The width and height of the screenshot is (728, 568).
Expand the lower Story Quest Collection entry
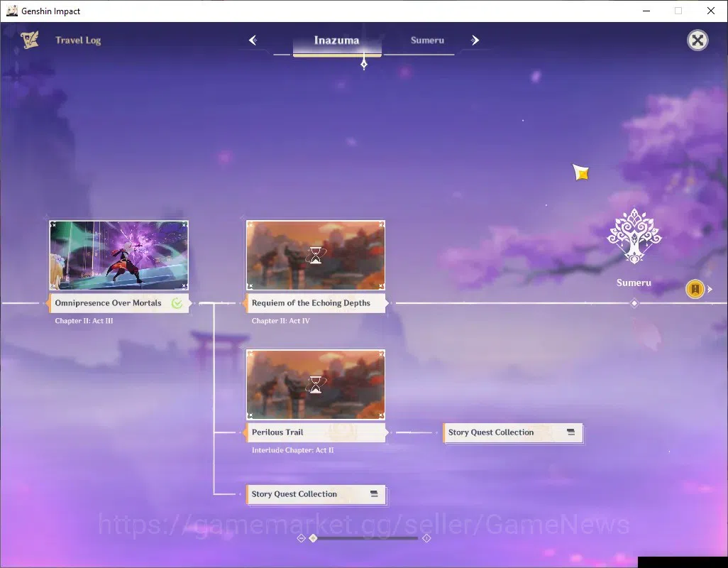tap(316, 495)
